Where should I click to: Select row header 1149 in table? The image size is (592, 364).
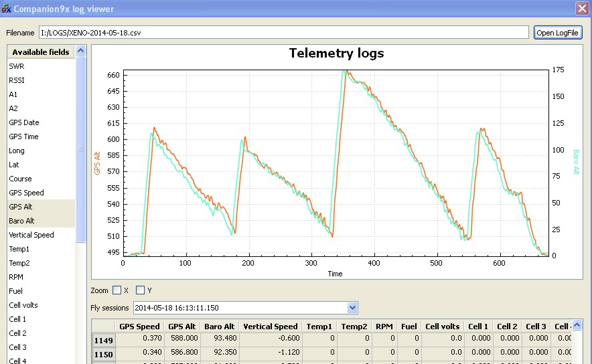click(104, 340)
